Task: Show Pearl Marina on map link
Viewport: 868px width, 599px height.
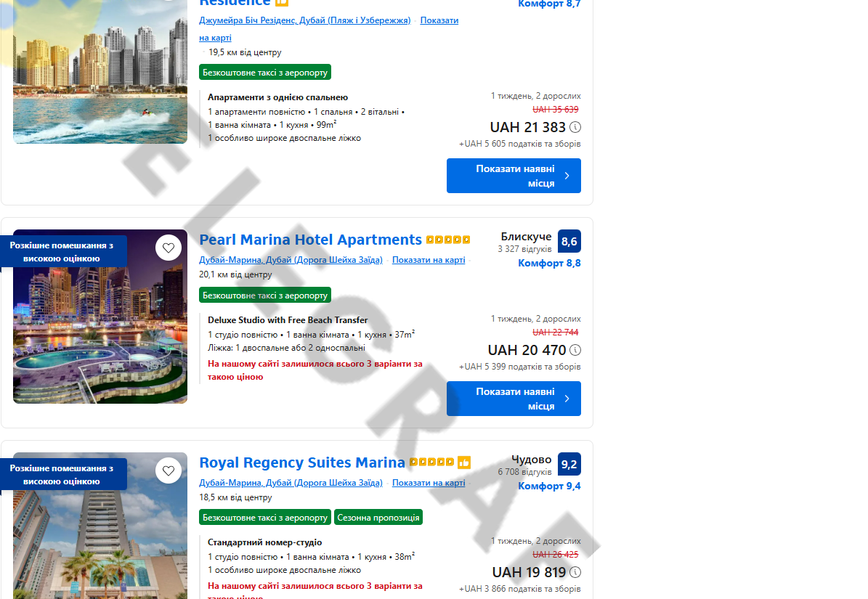Action: click(x=429, y=260)
